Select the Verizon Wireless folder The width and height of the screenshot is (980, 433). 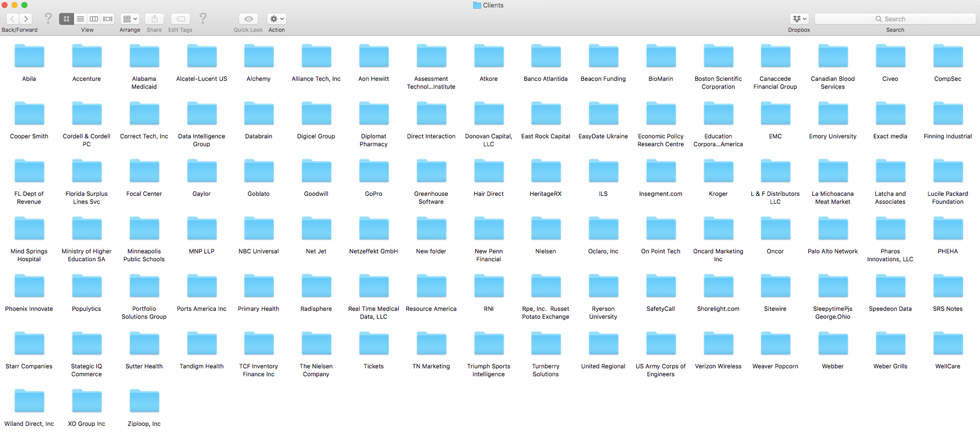coord(718,343)
